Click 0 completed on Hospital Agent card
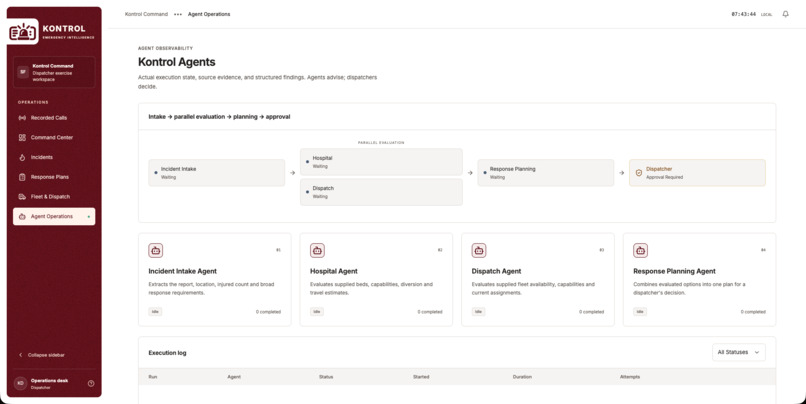Screen dimensions: 806x404 point(430,312)
